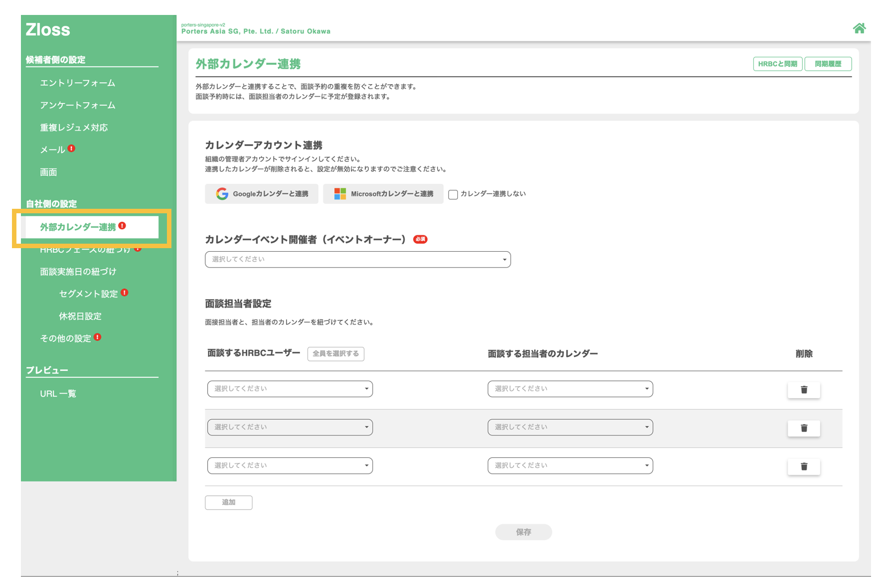Click the home icon in the top right corner
879x588 pixels.
(x=860, y=29)
